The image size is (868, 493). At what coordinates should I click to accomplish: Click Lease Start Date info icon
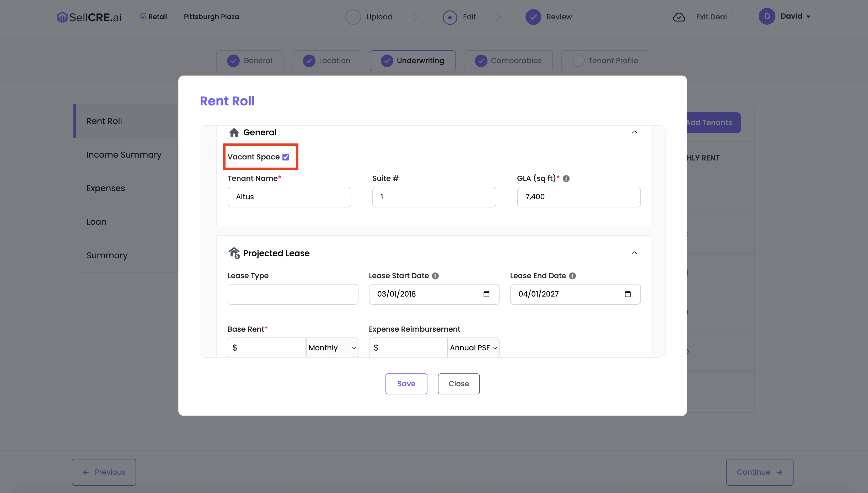(435, 276)
